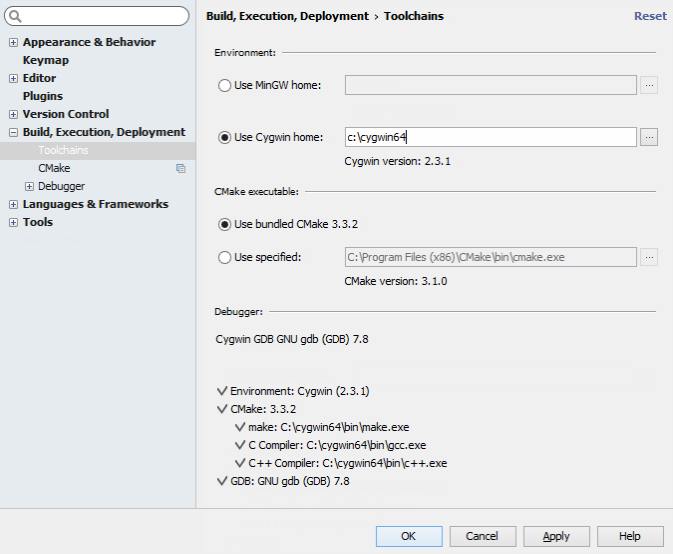Click the Reset link
The image size is (673, 554).
(x=650, y=16)
